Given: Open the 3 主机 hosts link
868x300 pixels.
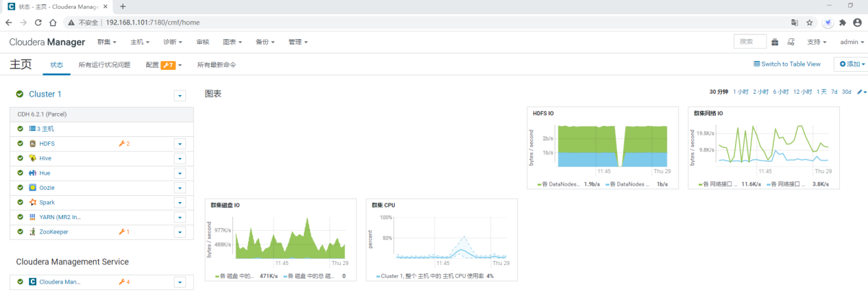Looking at the screenshot, I should point(45,129).
